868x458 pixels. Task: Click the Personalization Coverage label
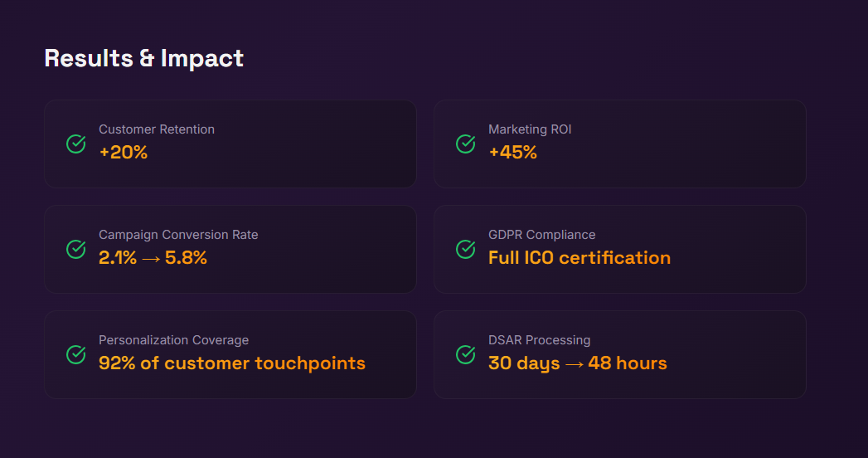[173, 340]
